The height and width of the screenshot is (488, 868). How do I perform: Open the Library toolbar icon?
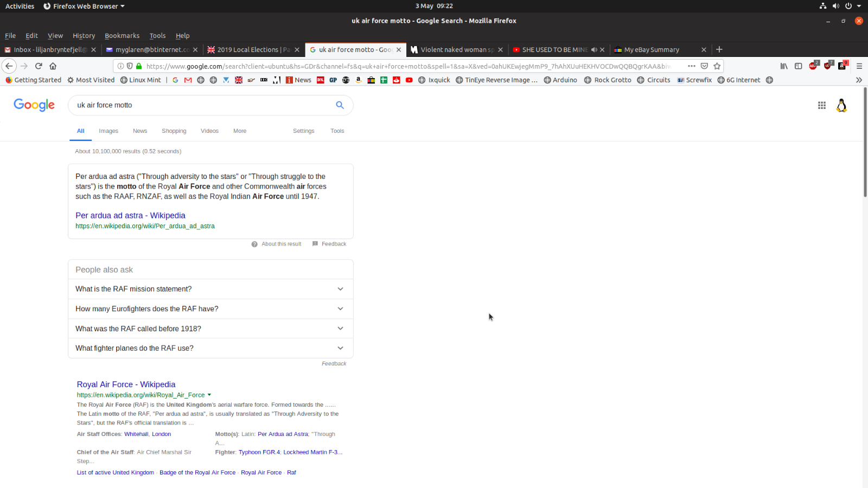784,66
